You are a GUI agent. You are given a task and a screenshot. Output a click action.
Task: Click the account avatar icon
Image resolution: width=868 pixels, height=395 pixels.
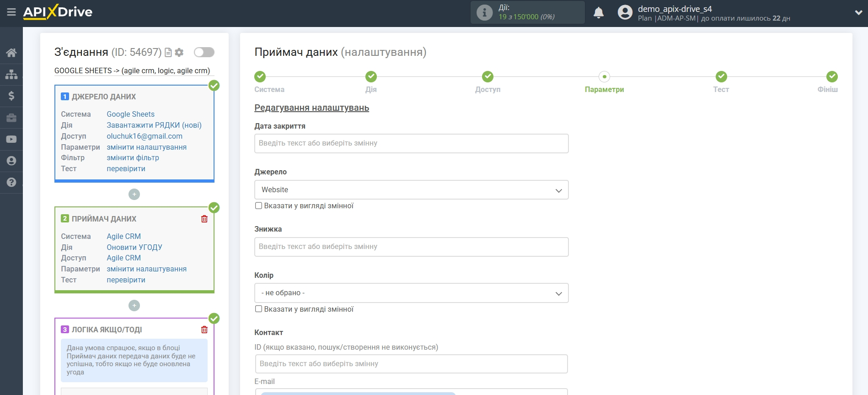point(625,12)
